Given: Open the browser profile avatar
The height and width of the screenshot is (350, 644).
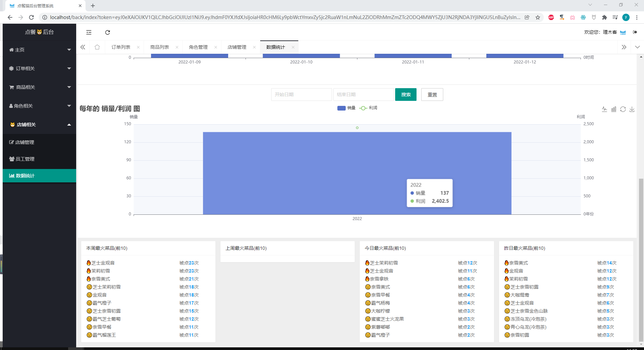Looking at the screenshot, I should pos(626,17).
